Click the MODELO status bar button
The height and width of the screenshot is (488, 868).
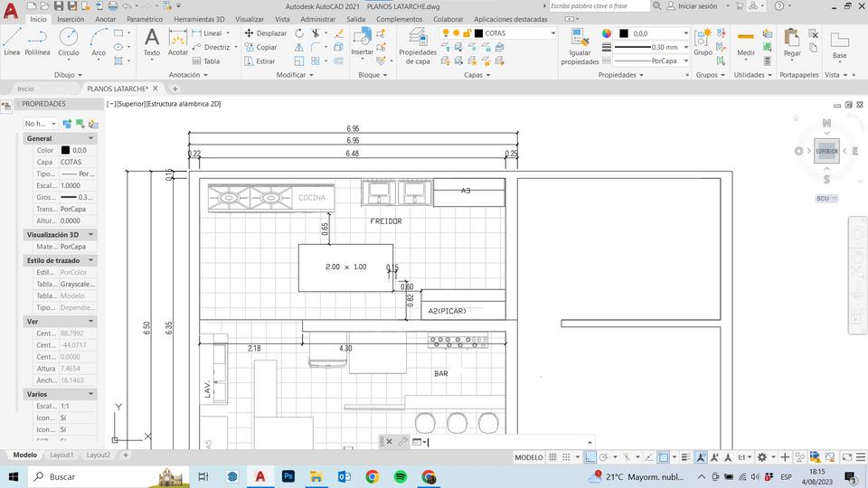529,458
